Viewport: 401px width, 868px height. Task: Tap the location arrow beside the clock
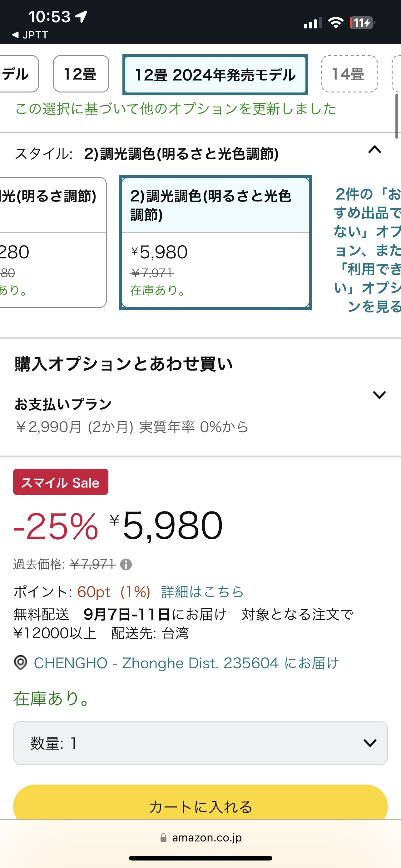click(81, 17)
